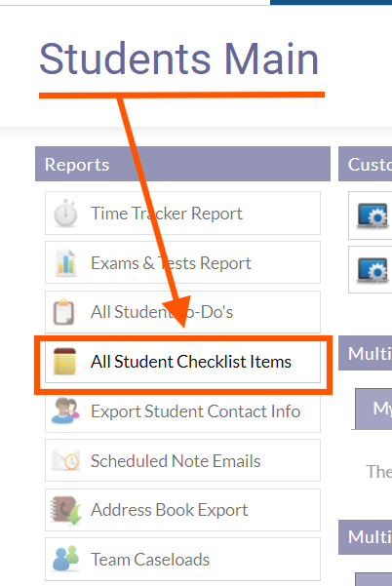This screenshot has width=392, height=586.
Task: Click the Reports section header
Action: [182, 164]
